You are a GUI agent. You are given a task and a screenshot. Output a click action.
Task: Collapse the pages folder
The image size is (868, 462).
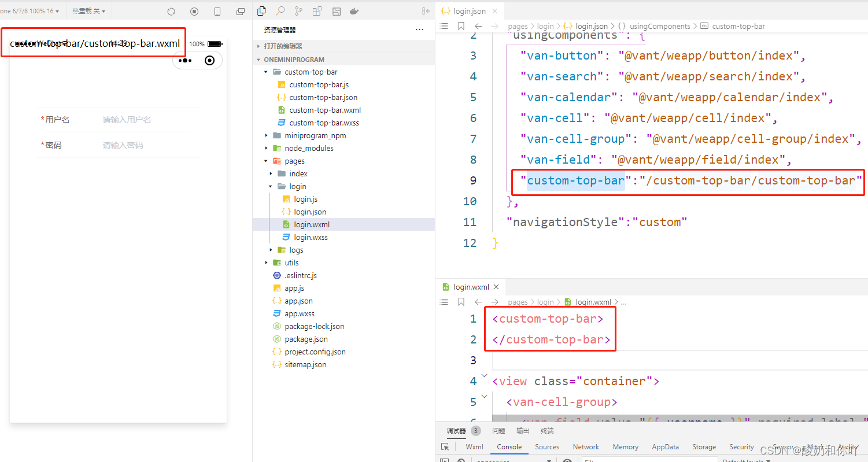coord(294,161)
